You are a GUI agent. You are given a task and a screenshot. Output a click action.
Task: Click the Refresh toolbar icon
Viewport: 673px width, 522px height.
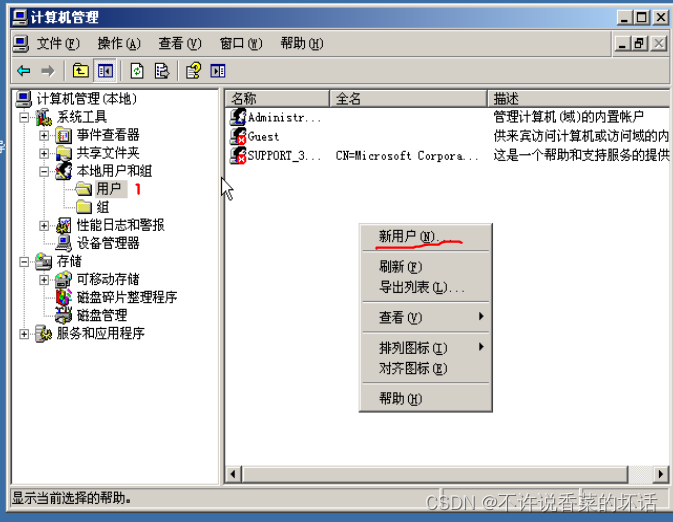click(137, 70)
